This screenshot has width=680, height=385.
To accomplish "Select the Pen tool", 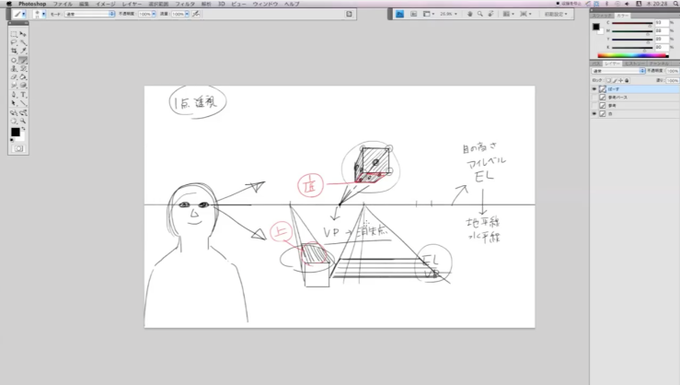I will tap(14, 95).
